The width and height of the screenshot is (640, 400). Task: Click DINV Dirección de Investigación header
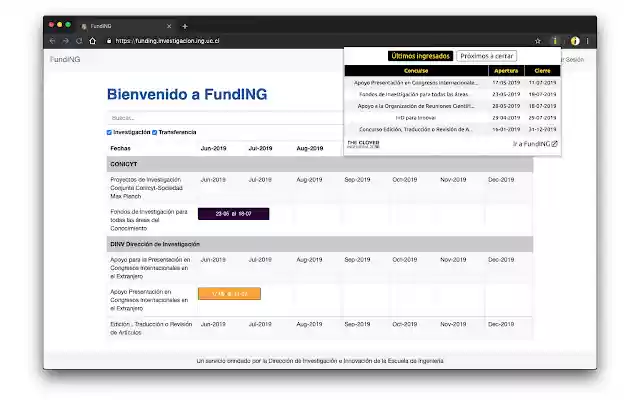pyautogui.click(x=320, y=244)
